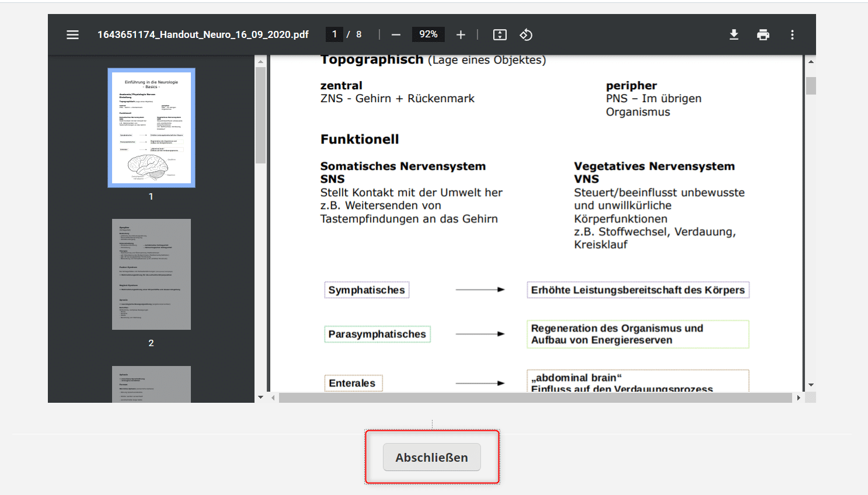868x495 pixels.
Task: Select the page 1 thumbnail
Action: point(151,128)
